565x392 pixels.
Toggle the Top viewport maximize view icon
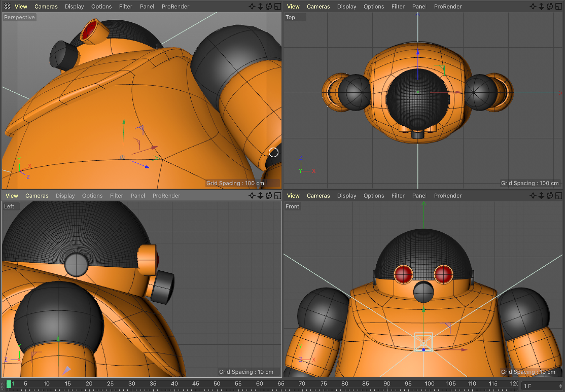[559, 6]
